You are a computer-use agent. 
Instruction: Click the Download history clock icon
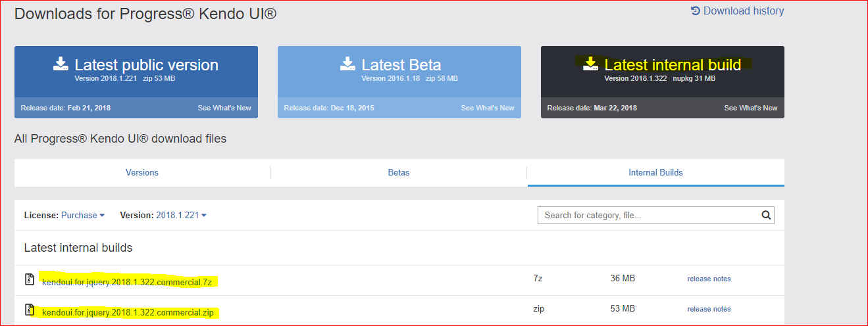pyautogui.click(x=696, y=11)
